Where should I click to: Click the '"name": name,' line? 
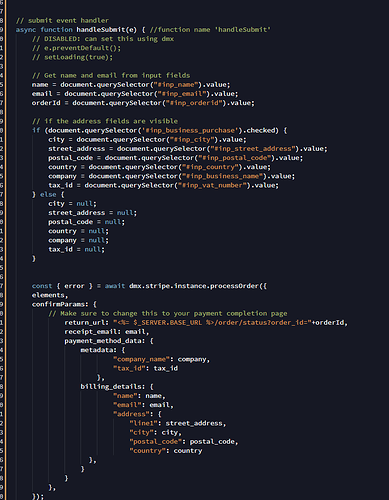(x=139, y=396)
